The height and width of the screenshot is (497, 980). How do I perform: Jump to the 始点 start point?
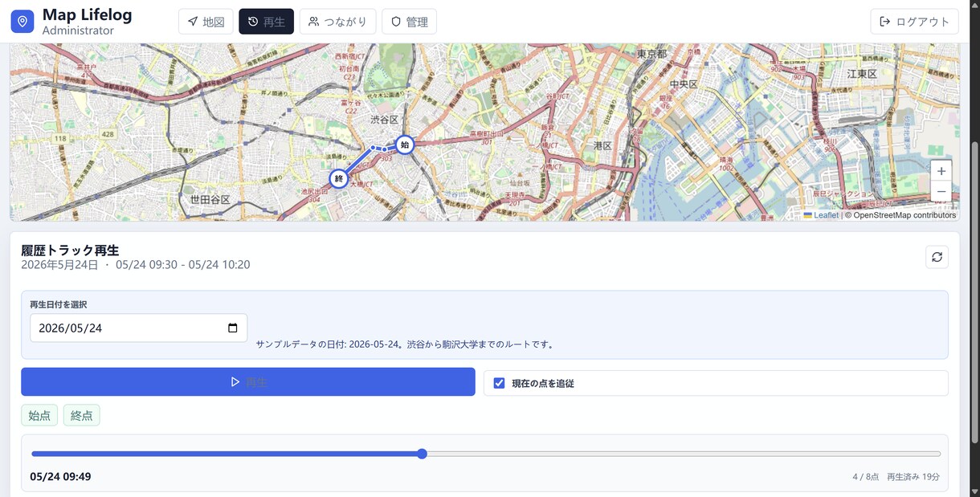coord(39,415)
